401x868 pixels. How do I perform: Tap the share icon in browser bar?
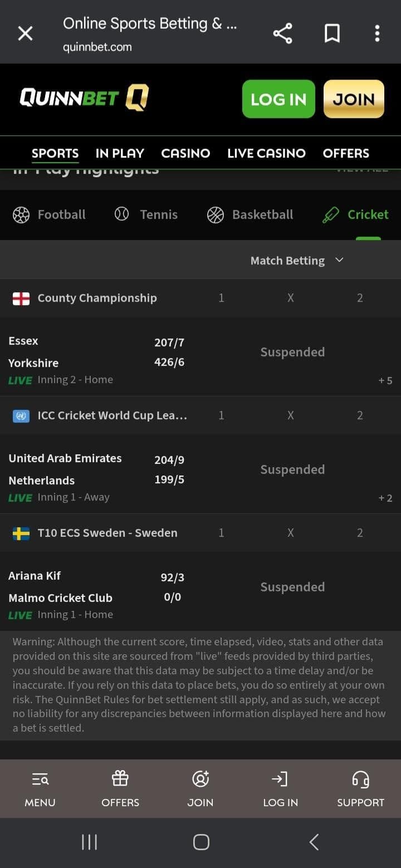point(282,34)
